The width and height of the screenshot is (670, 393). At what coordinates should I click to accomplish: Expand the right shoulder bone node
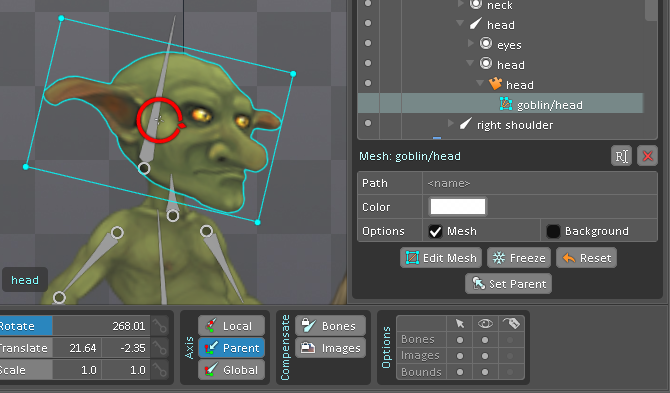[x=450, y=123]
